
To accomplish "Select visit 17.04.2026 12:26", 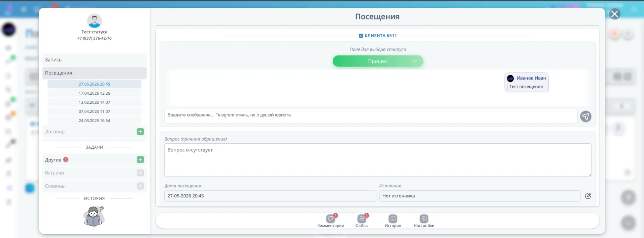I will (x=94, y=93).
